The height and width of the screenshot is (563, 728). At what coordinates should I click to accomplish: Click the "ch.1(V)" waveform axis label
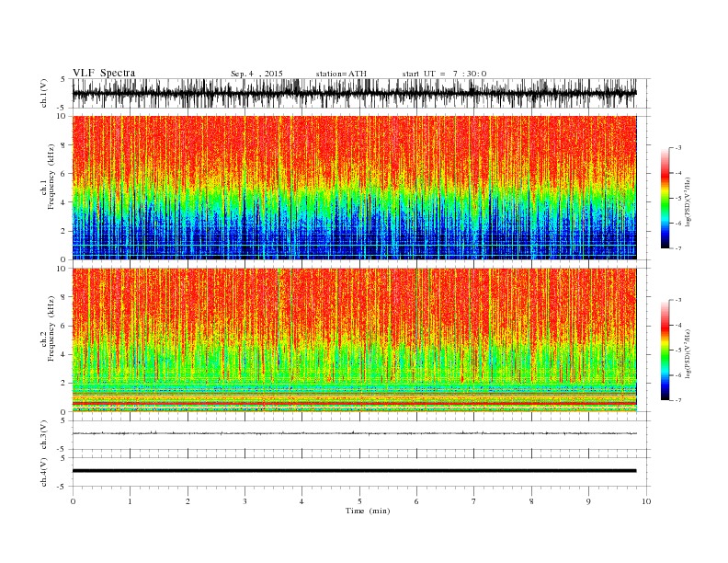click(x=44, y=93)
